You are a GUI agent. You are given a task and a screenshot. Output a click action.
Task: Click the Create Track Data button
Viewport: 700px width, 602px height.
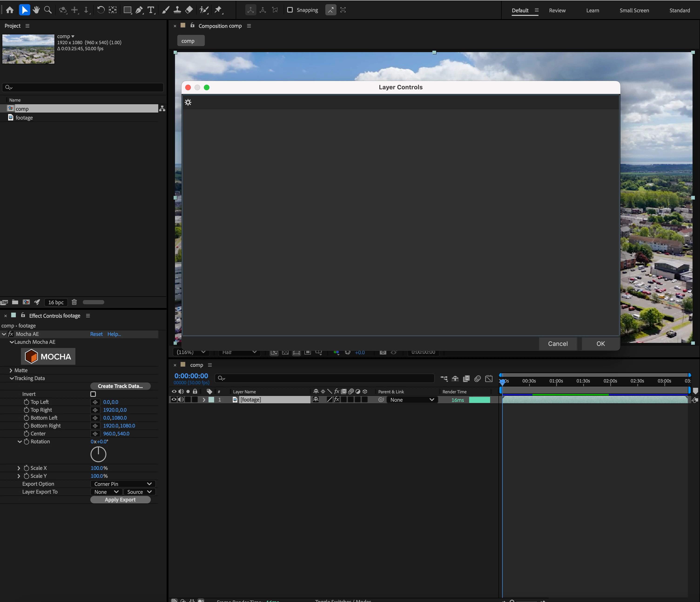point(120,386)
